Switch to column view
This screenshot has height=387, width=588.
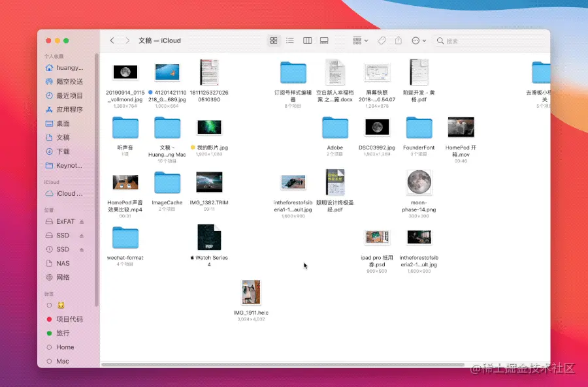coord(307,40)
